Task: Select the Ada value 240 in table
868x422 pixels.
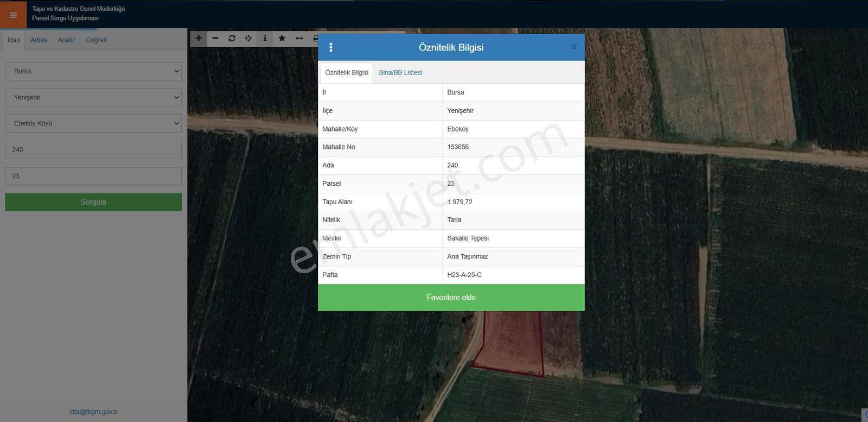Action: point(452,165)
